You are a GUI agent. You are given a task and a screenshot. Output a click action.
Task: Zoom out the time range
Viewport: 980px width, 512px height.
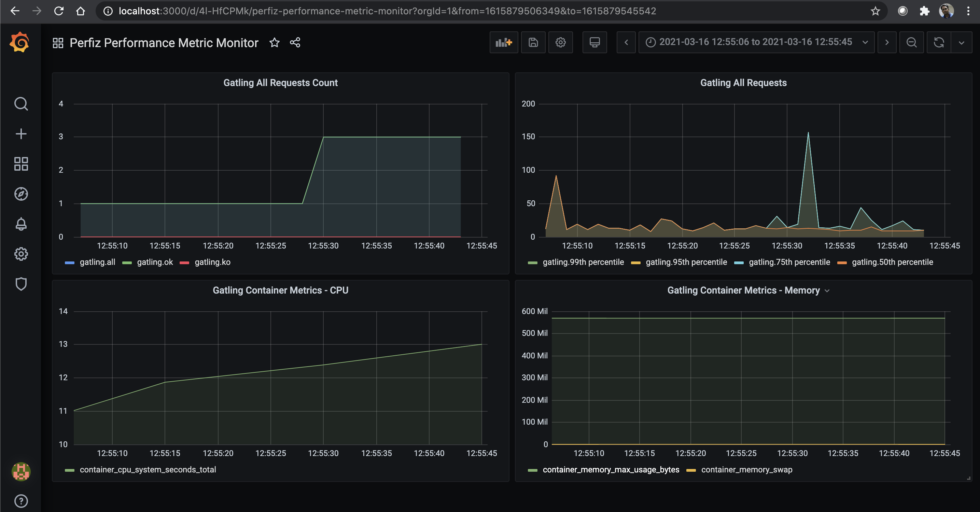coord(911,42)
